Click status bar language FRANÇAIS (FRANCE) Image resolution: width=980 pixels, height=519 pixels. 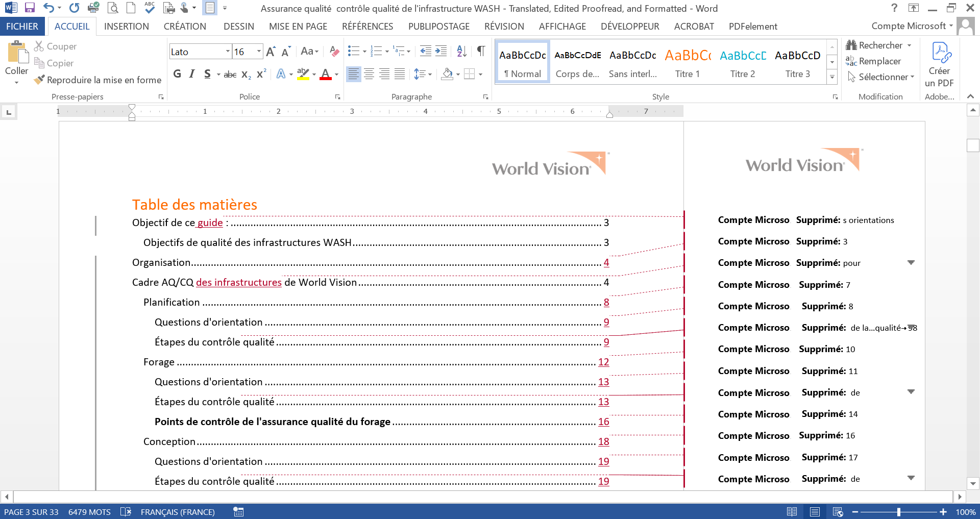point(178,512)
